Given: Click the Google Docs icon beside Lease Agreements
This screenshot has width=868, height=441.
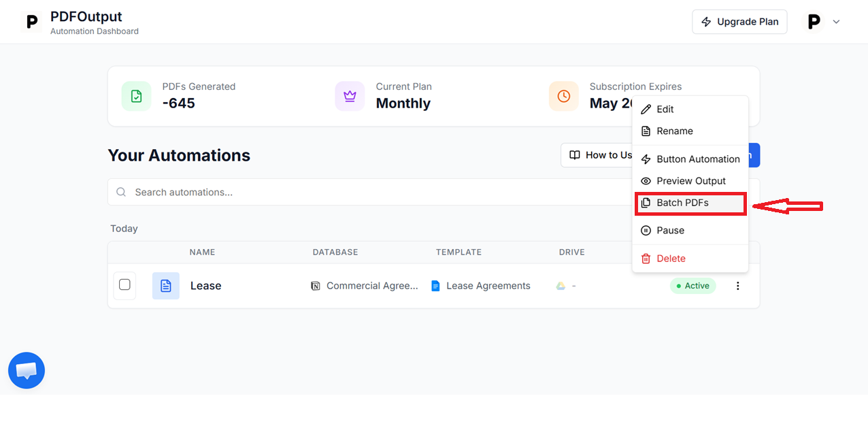Looking at the screenshot, I should coord(435,286).
